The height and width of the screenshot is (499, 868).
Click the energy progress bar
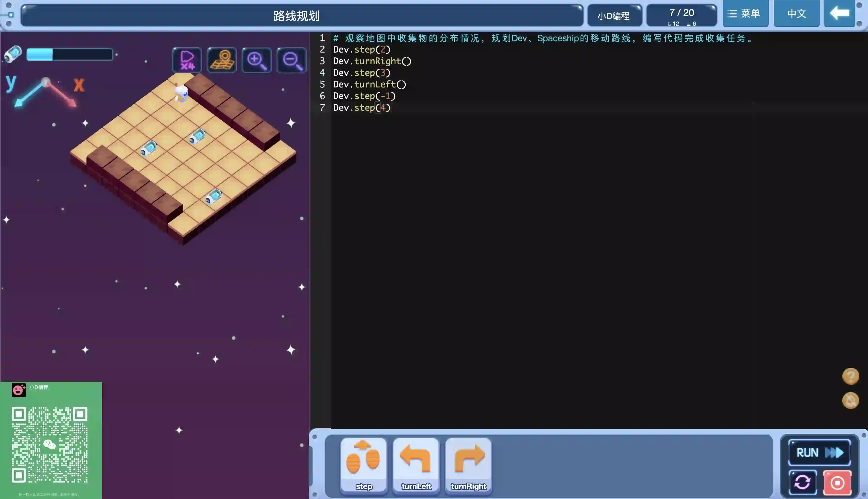70,55
